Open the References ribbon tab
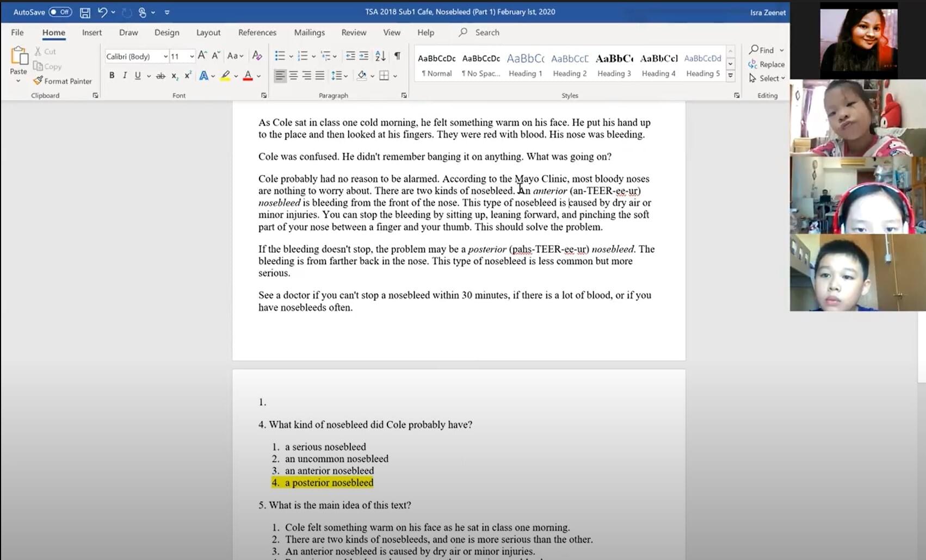 (257, 33)
